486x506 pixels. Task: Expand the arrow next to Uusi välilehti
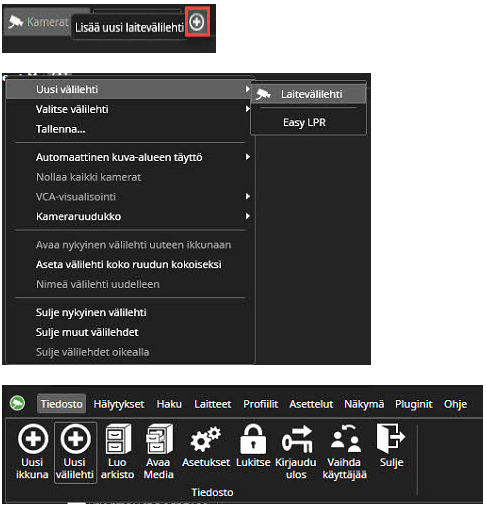247,89
